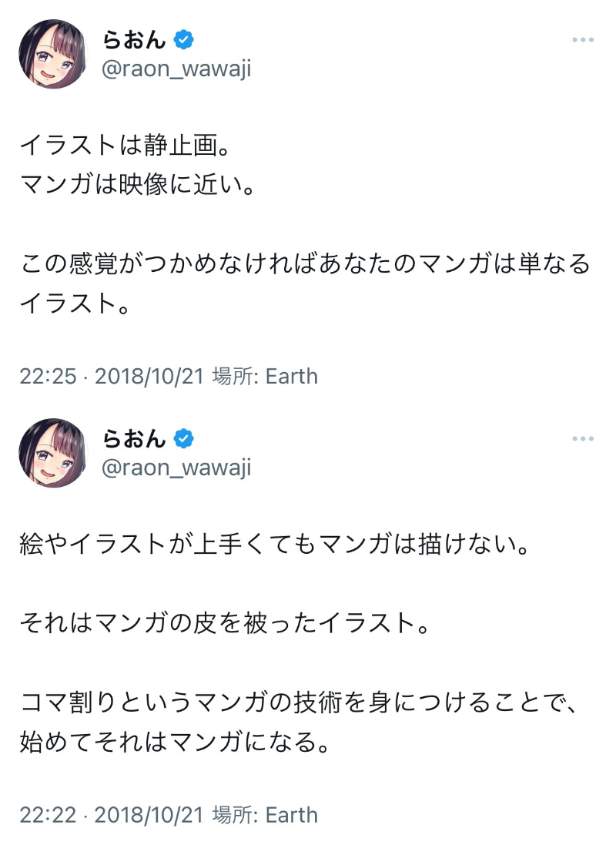616x845 pixels.
Task: Open the avatar on the 22:22 tweet
Action: 53,453
